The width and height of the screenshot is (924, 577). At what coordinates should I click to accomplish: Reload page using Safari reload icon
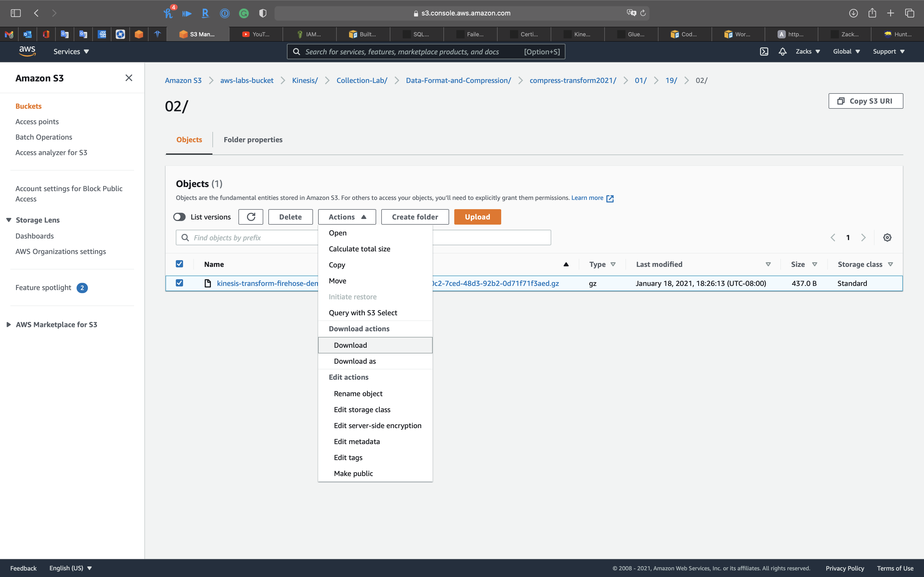[x=643, y=13]
